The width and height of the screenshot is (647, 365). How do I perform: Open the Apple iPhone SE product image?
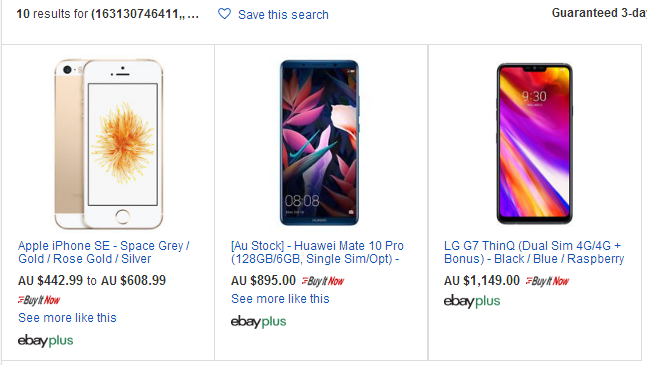tap(109, 144)
